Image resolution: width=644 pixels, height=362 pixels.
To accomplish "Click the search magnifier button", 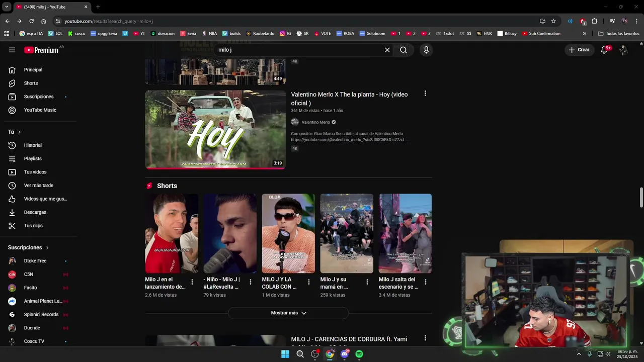I will [x=404, y=50].
